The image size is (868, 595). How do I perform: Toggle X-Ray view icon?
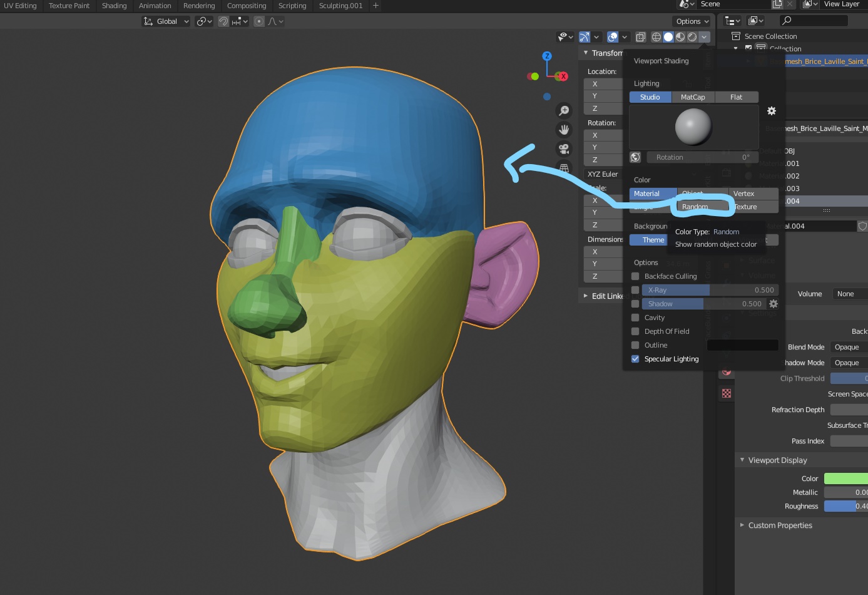tap(640, 37)
